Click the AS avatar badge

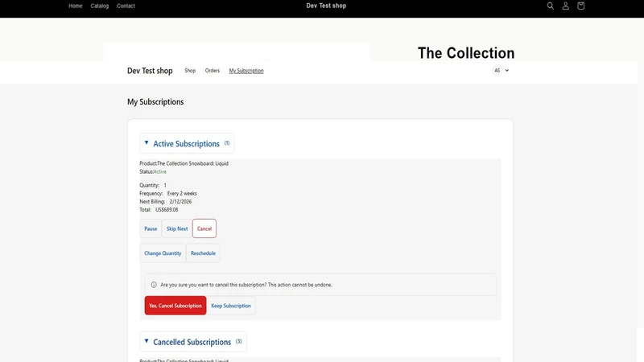(497, 71)
